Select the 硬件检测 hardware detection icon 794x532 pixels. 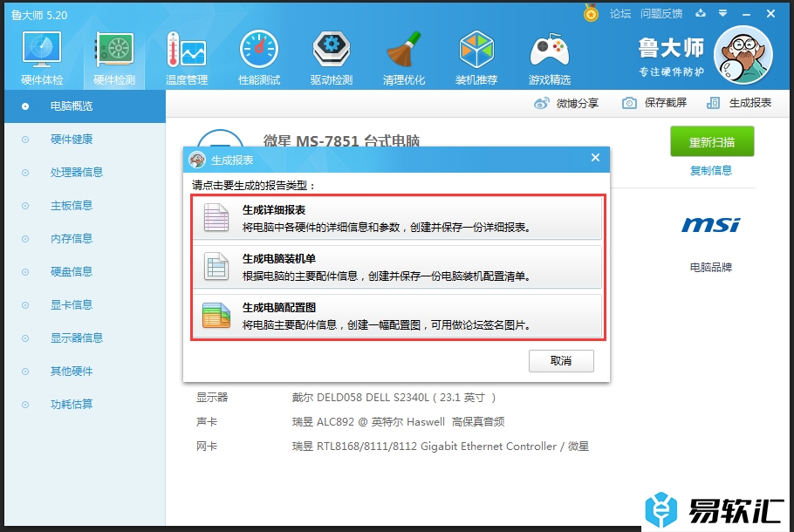tap(114, 58)
